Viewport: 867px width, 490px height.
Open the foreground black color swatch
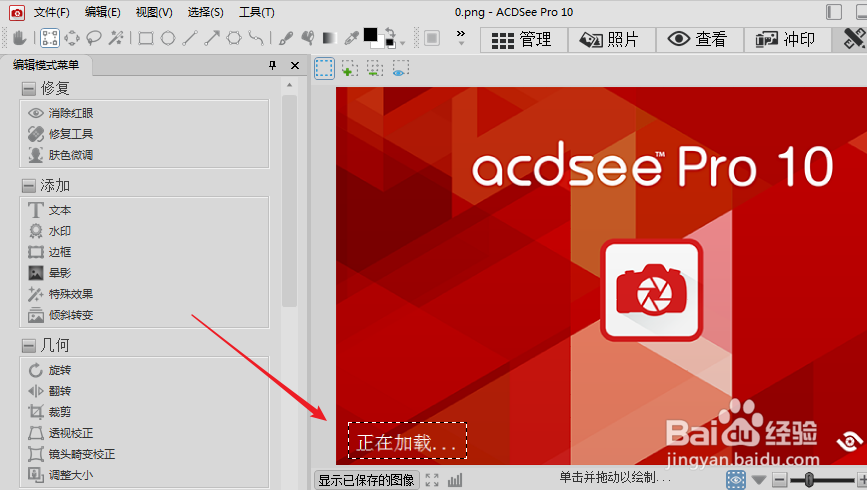coord(370,35)
